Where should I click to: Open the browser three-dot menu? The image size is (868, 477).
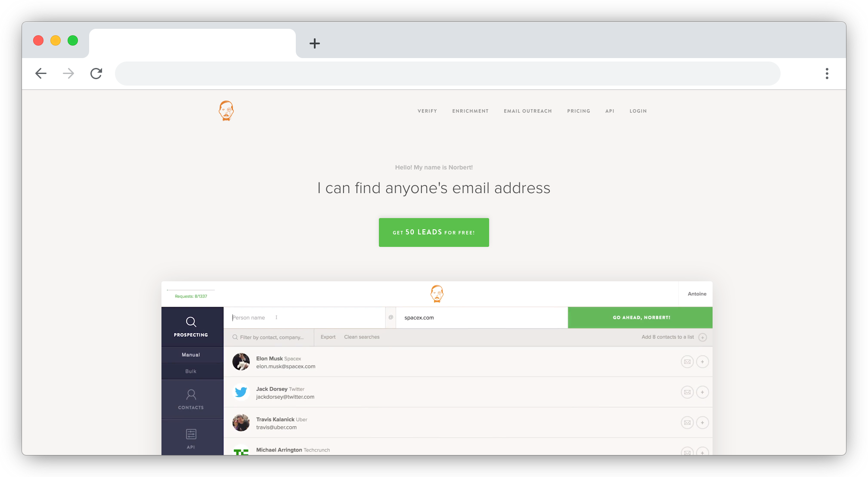coord(827,74)
